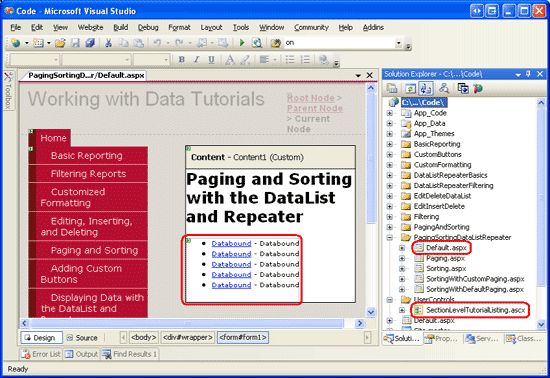Click the first Databound hyperlink in list
The width and height of the screenshot is (550, 378).
(232, 243)
